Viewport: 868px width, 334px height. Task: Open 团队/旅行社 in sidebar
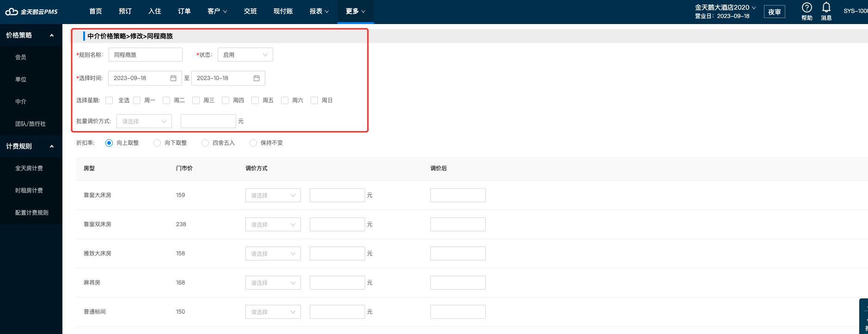[x=31, y=124]
